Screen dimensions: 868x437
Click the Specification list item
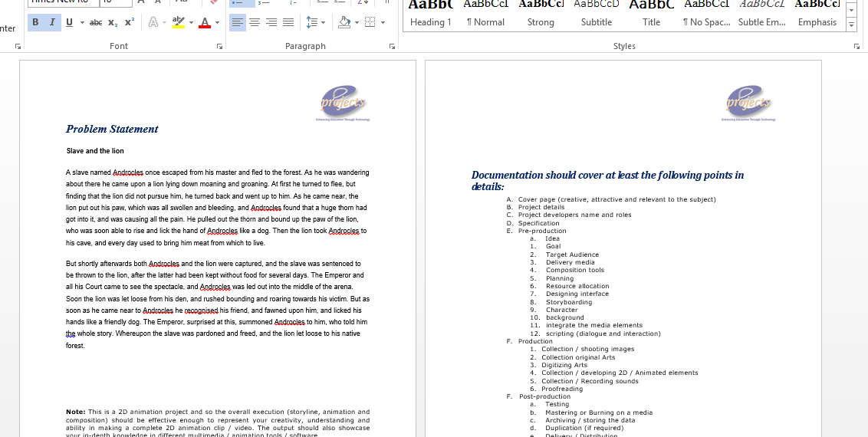(538, 223)
